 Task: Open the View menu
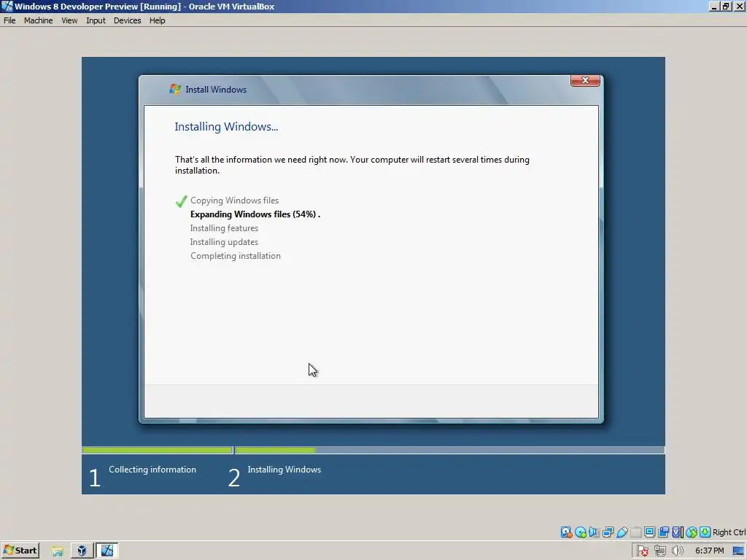69,20
